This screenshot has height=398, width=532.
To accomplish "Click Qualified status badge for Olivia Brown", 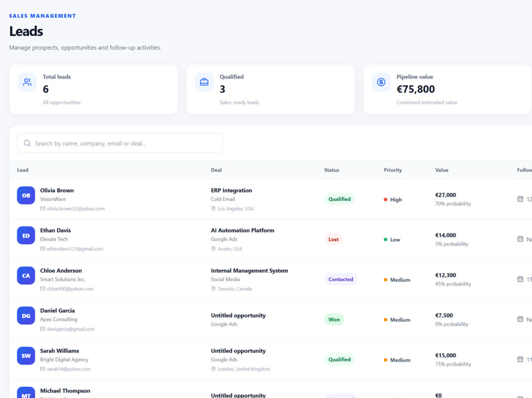I will [x=339, y=199].
